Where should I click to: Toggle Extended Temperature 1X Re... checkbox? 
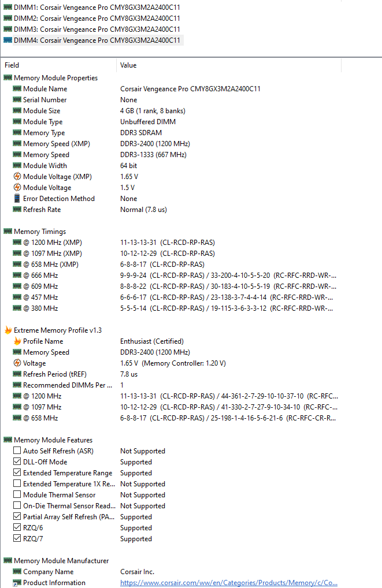(x=17, y=483)
